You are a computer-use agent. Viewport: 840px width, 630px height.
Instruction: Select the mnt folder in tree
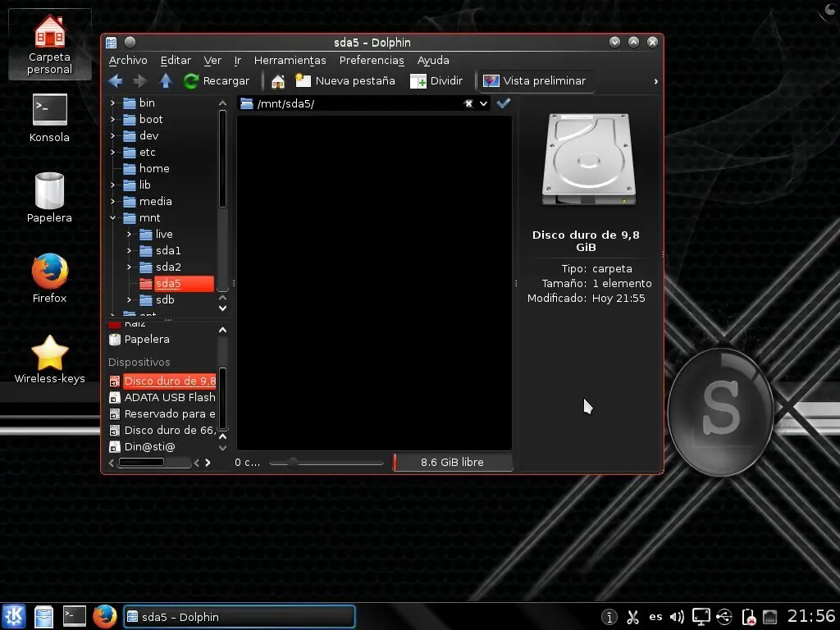(x=141, y=218)
